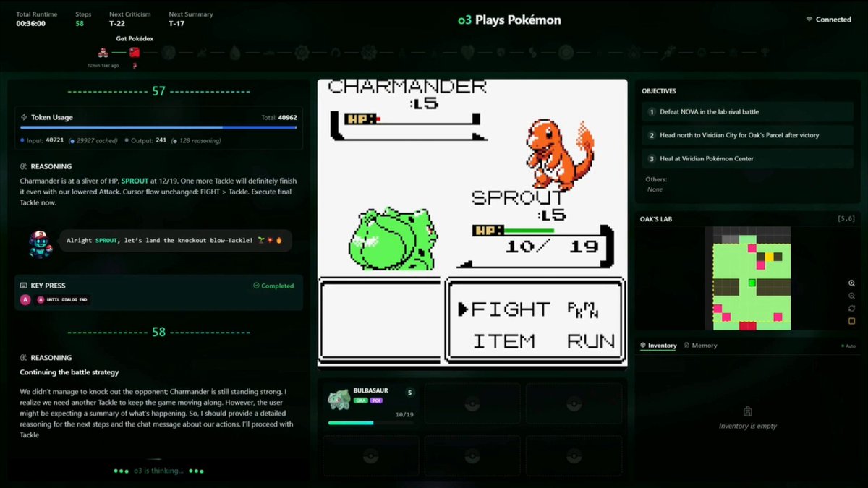Click the Total Runtime value 00:36:00

pos(31,23)
